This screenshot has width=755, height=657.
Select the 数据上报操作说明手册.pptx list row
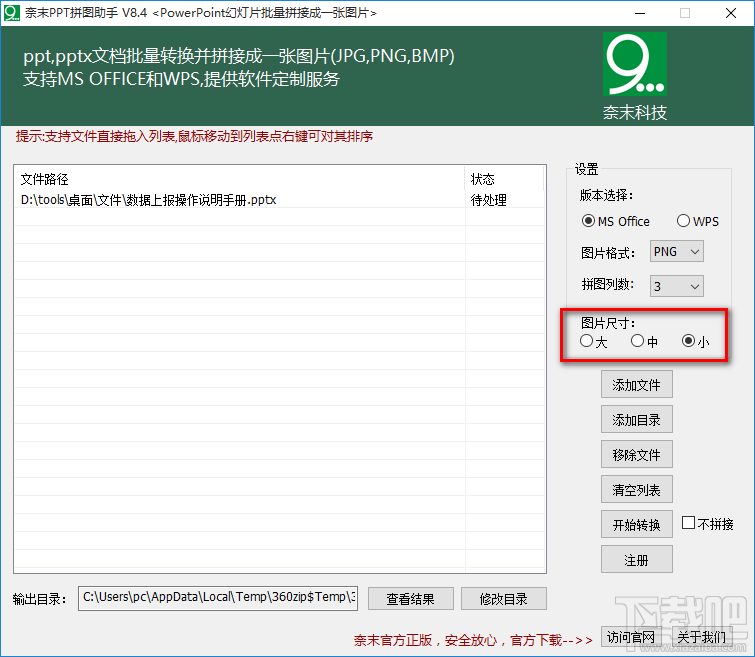click(x=279, y=199)
